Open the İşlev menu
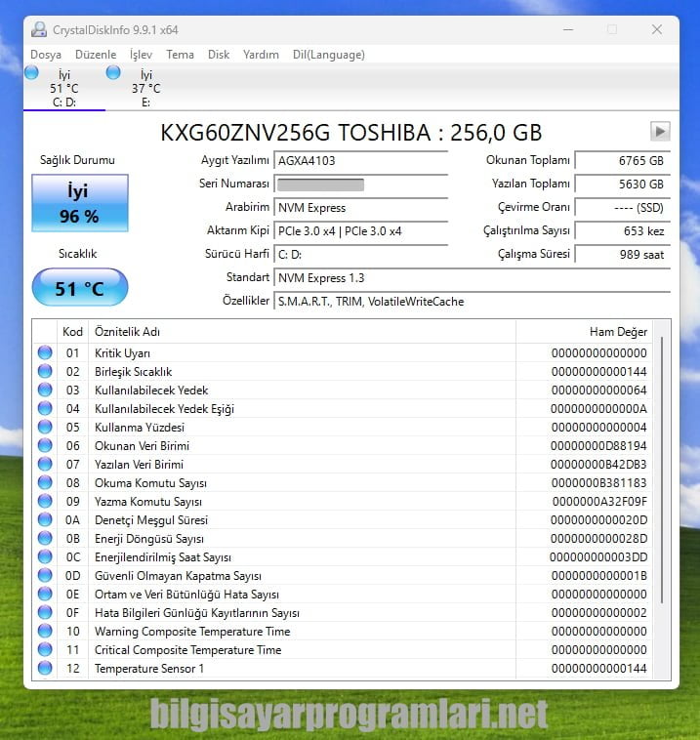The width and height of the screenshot is (700, 740). tap(142, 55)
